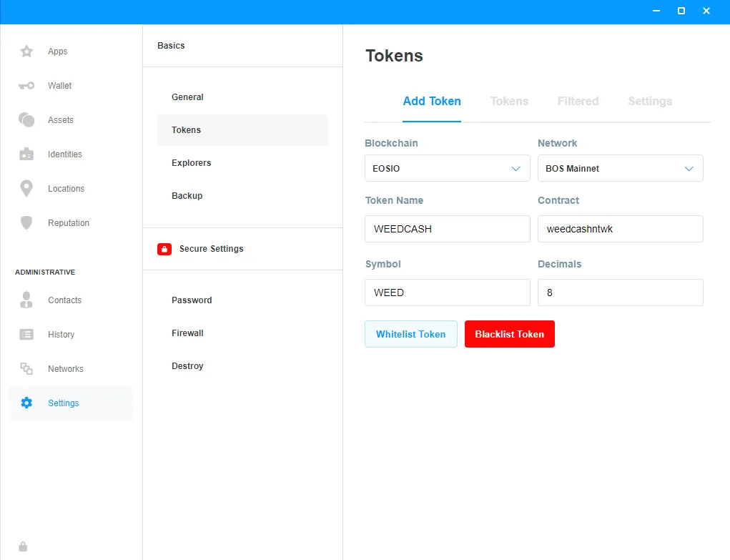Maximize the application window
The height and width of the screenshot is (560, 730).
[681, 11]
